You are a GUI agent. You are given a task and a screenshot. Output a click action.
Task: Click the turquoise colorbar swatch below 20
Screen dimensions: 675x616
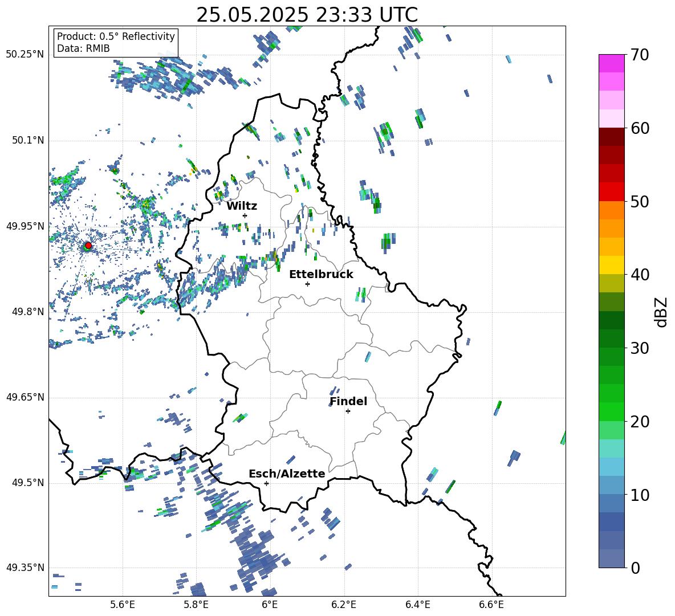pyautogui.click(x=611, y=448)
